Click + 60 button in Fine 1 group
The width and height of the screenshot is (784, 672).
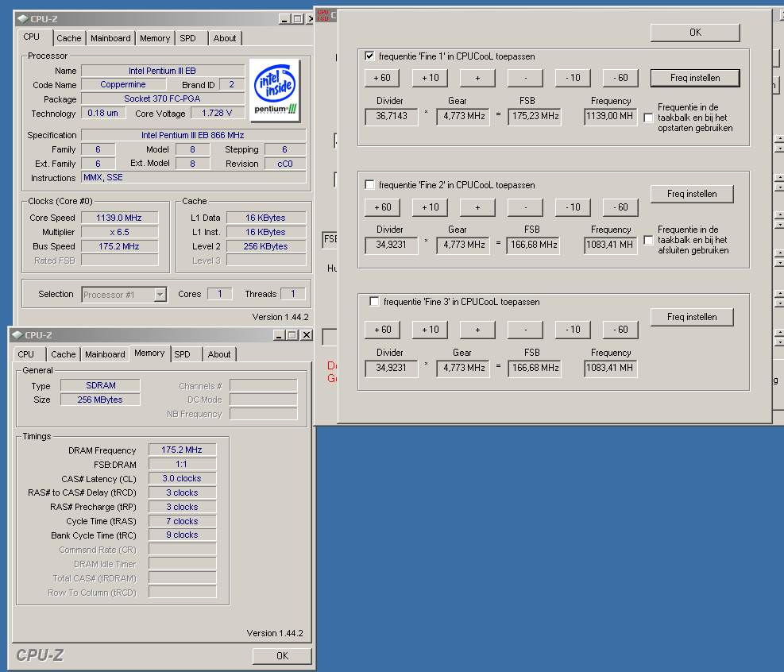coord(383,78)
